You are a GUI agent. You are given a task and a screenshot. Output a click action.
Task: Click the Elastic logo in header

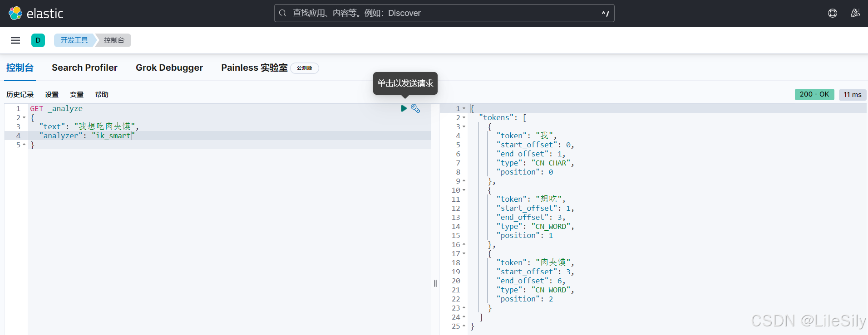pyautogui.click(x=36, y=14)
